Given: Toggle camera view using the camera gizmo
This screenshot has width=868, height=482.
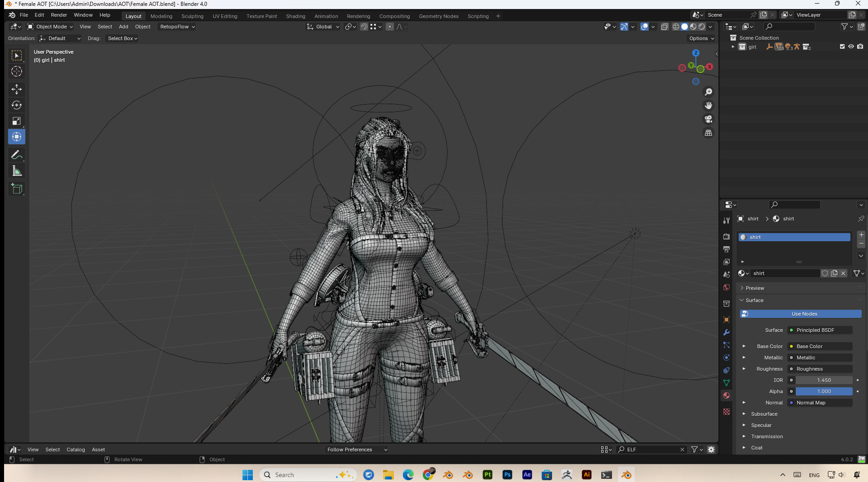Looking at the screenshot, I should click(708, 119).
